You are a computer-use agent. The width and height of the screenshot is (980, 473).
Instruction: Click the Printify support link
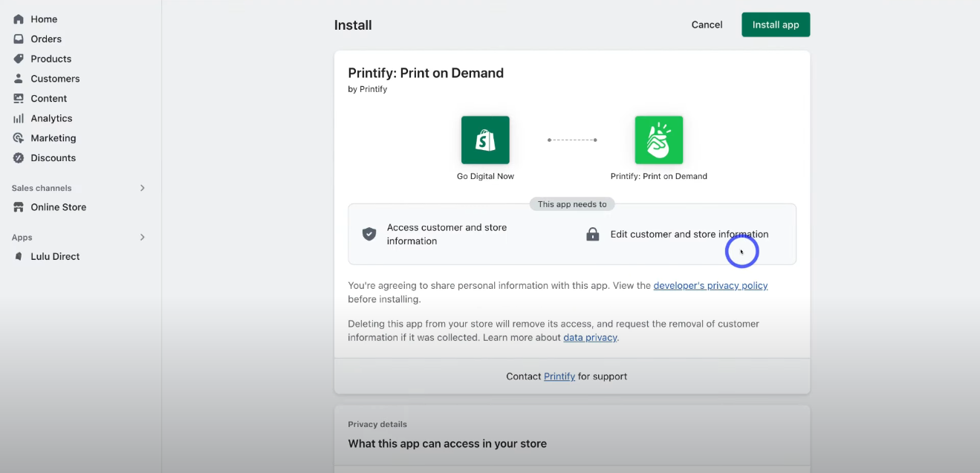[559, 376]
